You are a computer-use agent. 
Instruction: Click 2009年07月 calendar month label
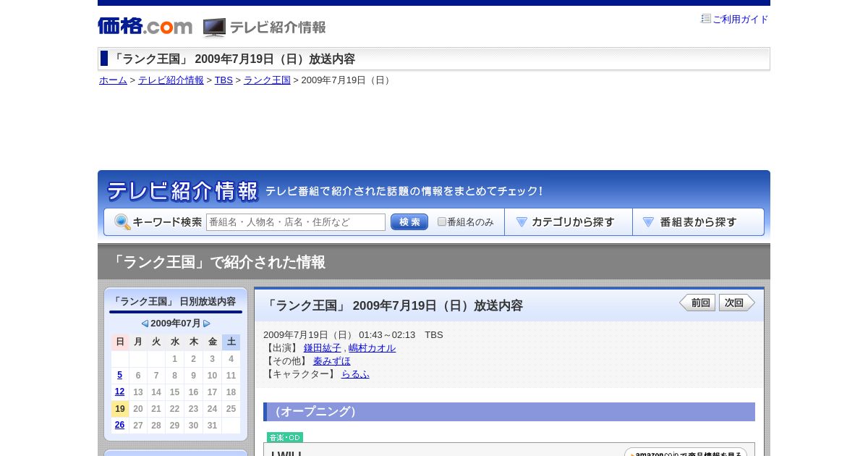[x=176, y=324]
